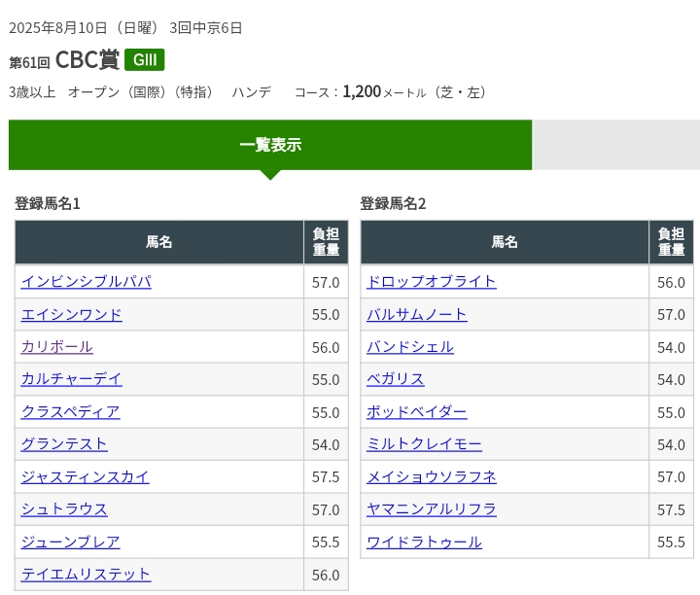Image resolution: width=700 pixels, height=595 pixels.
Task: Switch to the gray tab beside 一覧表示
Action: 615,145
